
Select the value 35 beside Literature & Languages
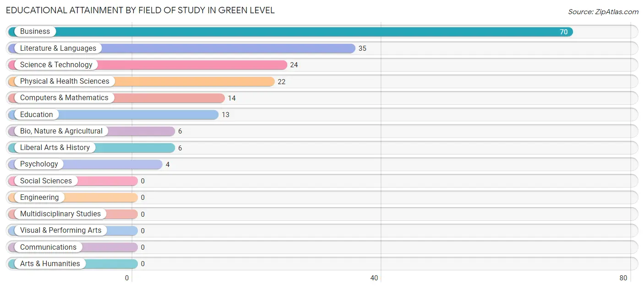click(x=362, y=48)
